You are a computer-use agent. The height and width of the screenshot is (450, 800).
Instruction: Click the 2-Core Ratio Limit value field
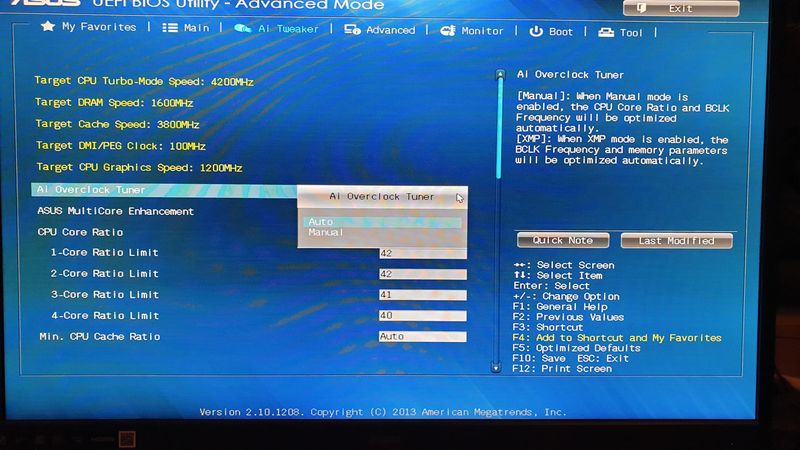(422, 274)
